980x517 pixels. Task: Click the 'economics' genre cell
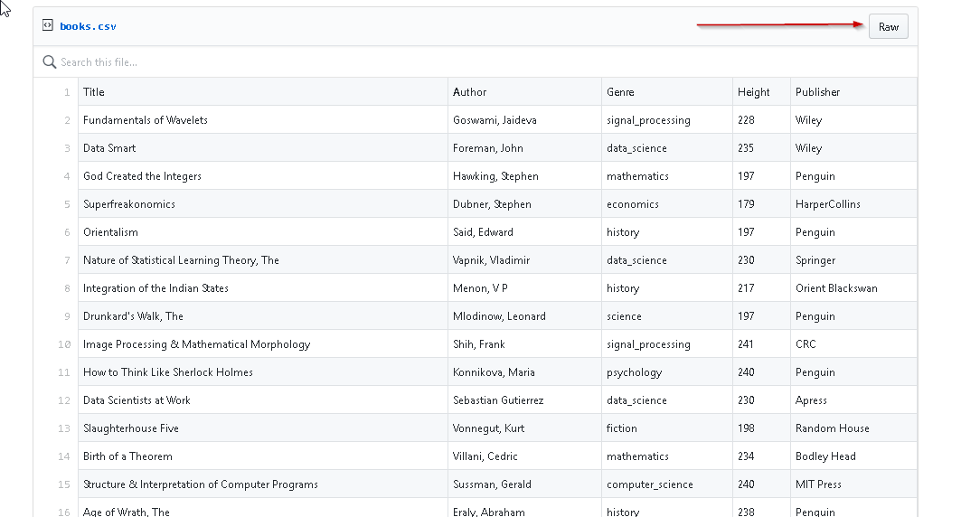click(633, 204)
